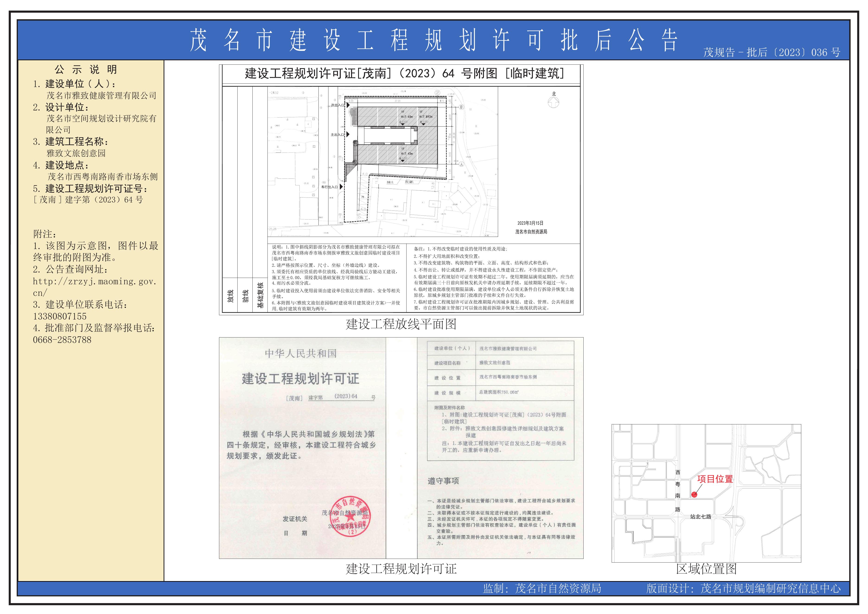This screenshot has width=868, height=614.
Task: Click the 遵守事项 section heading
Action: 443,481
